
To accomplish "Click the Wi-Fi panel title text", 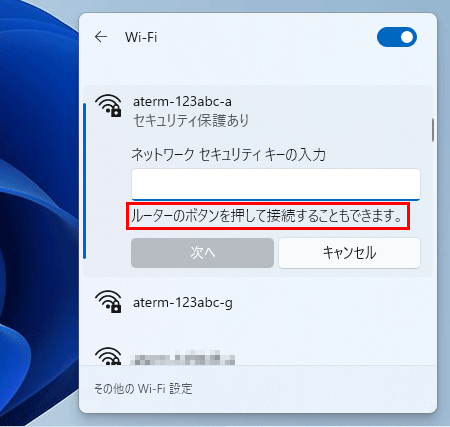I will [x=141, y=37].
